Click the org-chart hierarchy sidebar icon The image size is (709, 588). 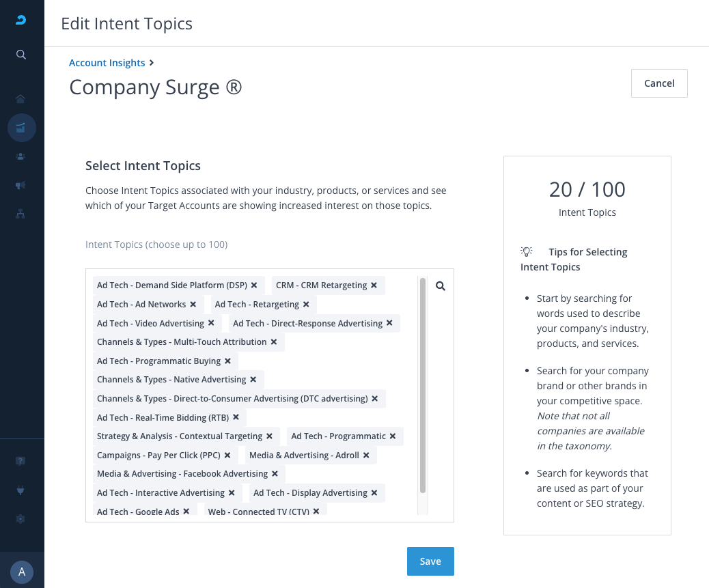[21, 214]
